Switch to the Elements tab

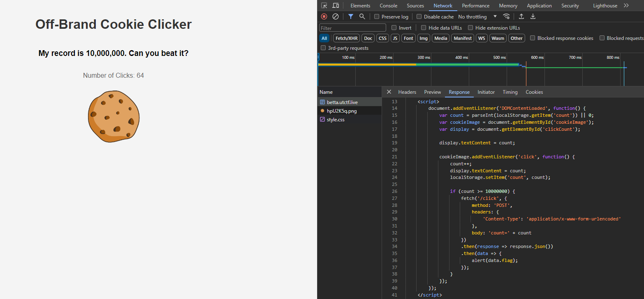tap(360, 6)
